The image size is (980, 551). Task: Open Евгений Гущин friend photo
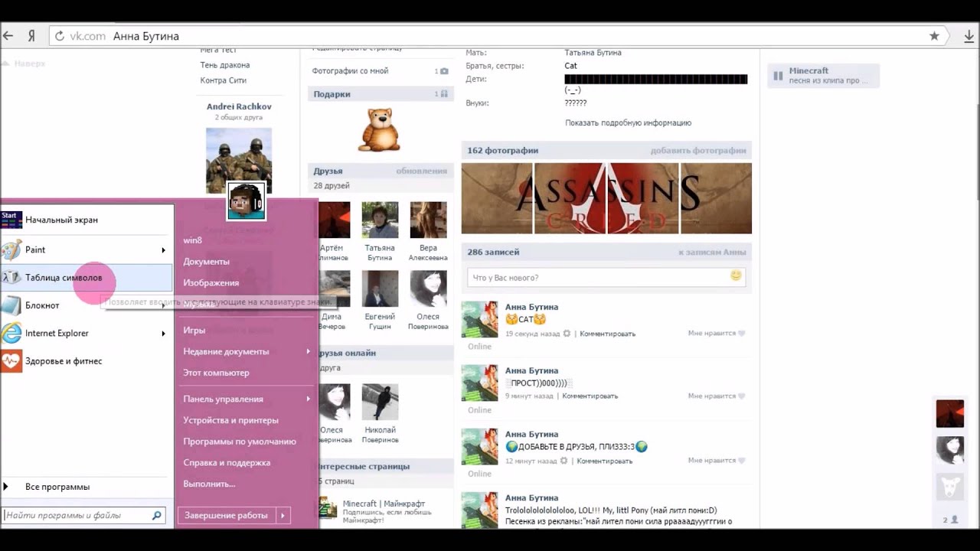pos(380,289)
